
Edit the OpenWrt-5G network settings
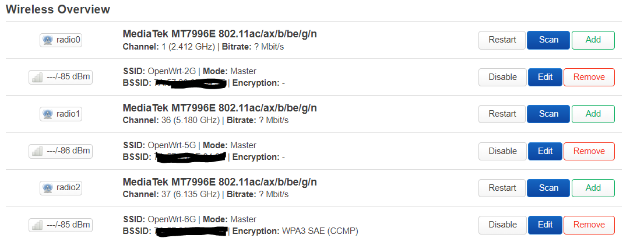[x=545, y=151]
